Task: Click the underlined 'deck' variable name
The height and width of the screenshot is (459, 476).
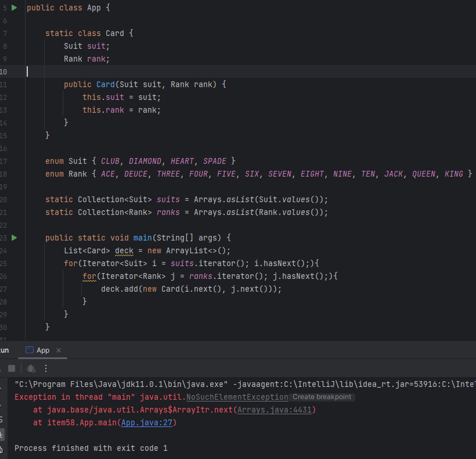Action: click(124, 250)
